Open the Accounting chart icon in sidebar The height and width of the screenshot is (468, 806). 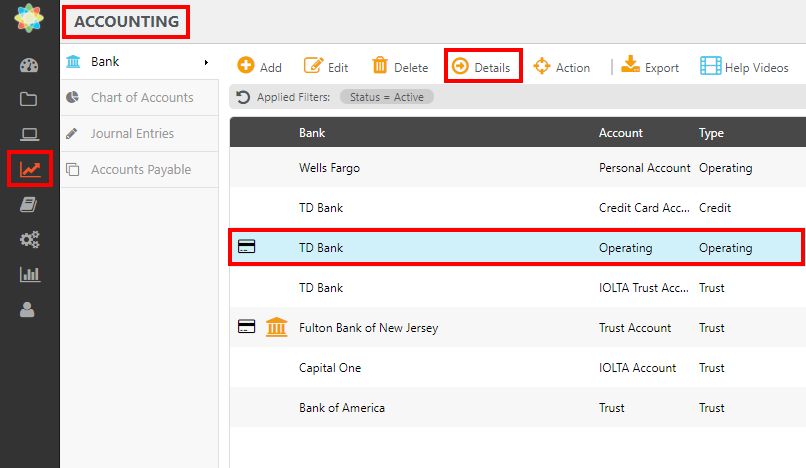click(30, 169)
